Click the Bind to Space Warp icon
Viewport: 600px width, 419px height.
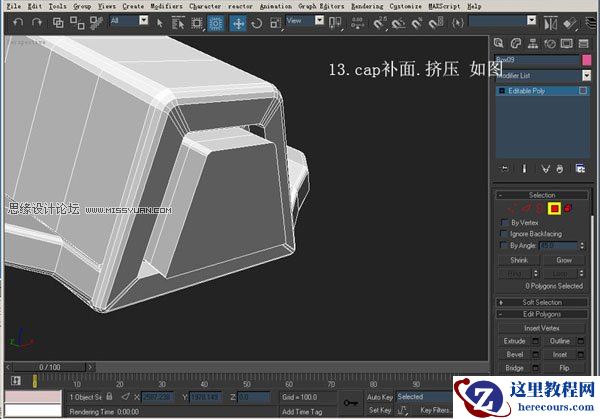pyautogui.click(x=96, y=23)
